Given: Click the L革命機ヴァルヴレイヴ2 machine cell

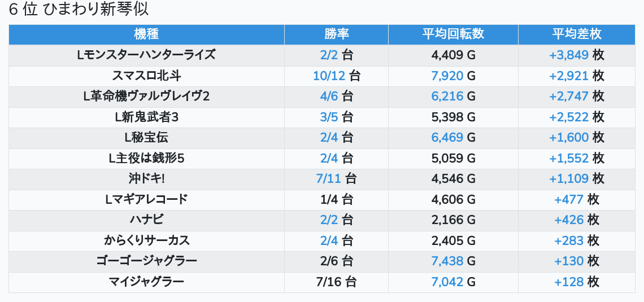Looking at the screenshot, I should tap(146, 96).
